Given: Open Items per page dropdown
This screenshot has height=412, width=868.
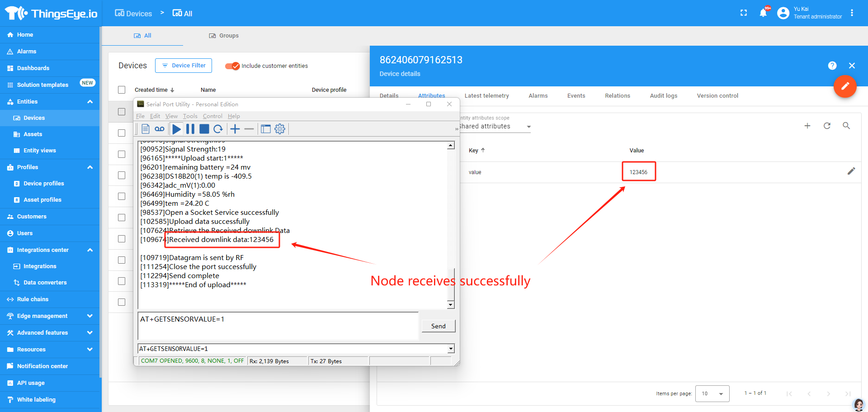Looking at the screenshot, I should (x=712, y=393).
